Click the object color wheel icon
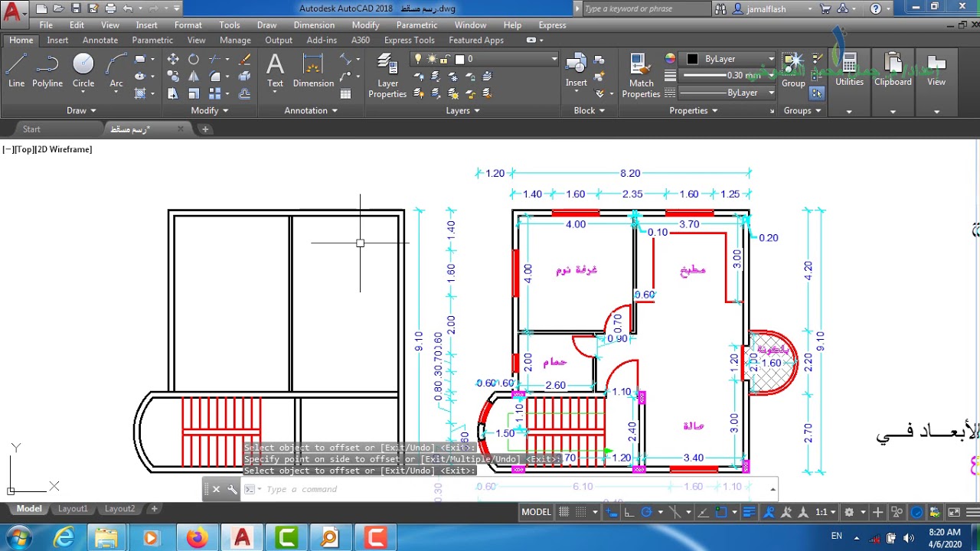Image resolution: width=980 pixels, height=551 pixels. pos(670,59)
